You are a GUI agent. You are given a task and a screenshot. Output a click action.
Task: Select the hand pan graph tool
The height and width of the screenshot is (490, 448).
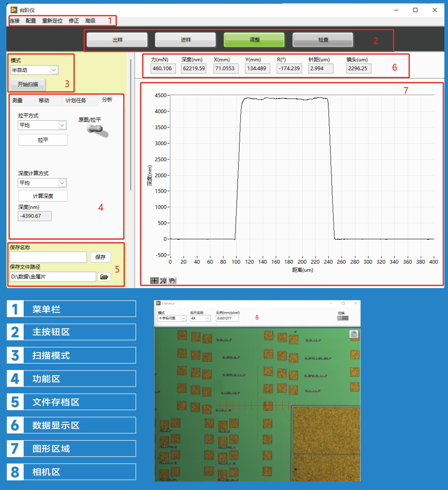[172, 281]
